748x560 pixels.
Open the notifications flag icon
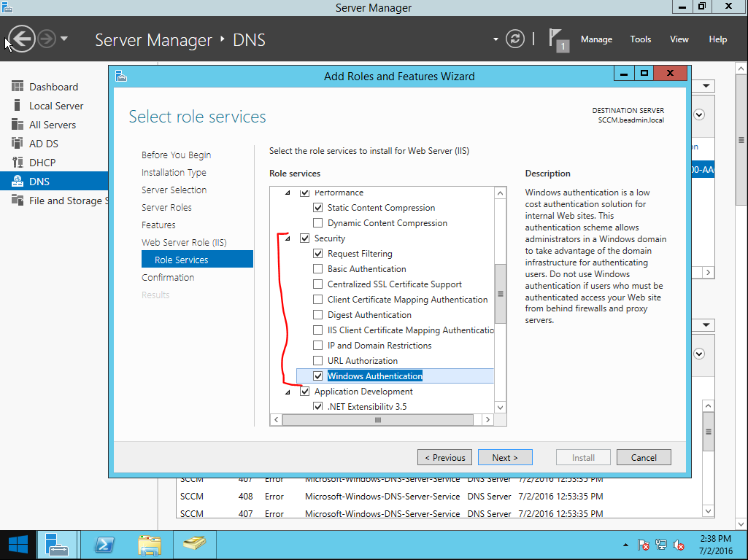coord(558,39)
